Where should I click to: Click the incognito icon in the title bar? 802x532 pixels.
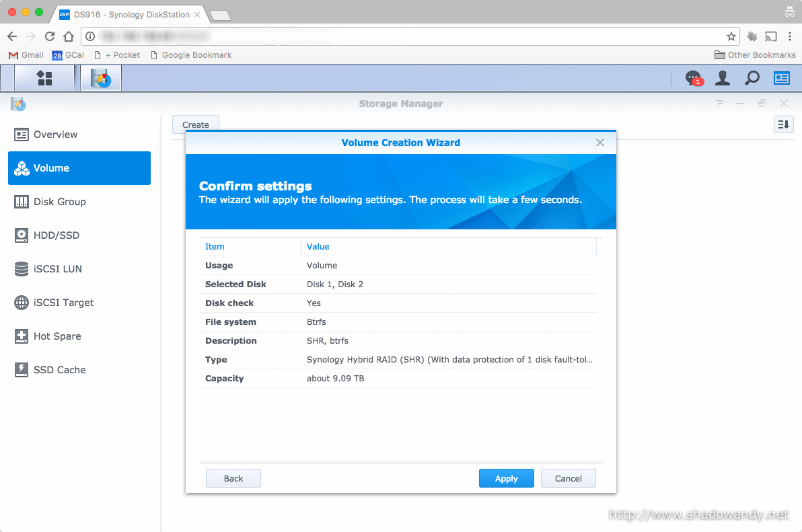[790, 11]
